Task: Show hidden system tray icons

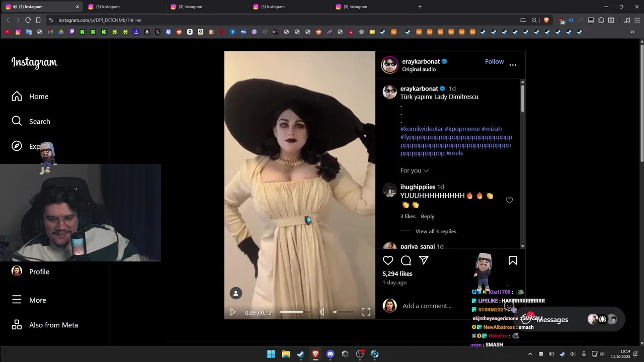Action: pos(530,354)
